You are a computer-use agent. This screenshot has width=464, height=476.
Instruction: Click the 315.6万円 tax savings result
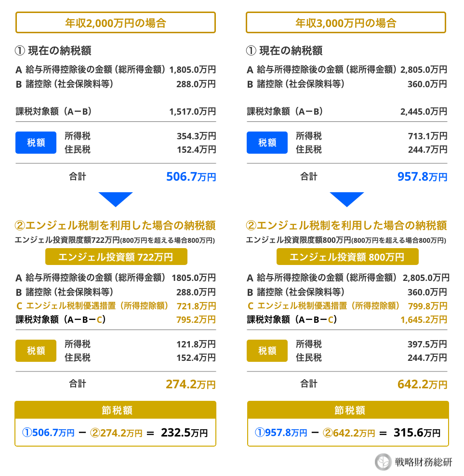click(417, 433)
